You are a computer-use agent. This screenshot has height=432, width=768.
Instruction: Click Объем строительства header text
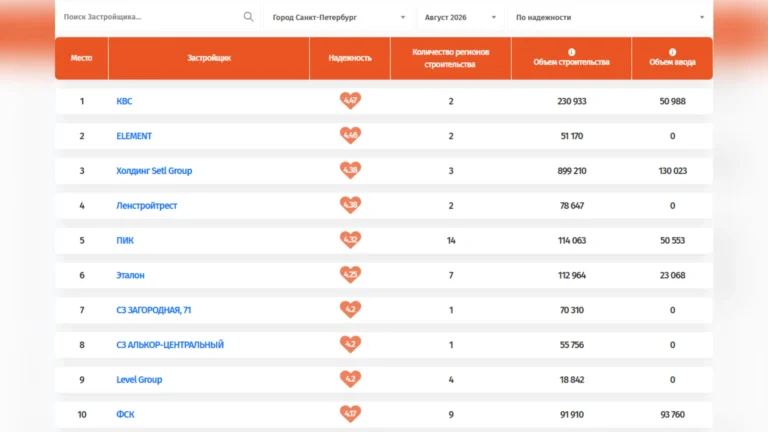(572, 62)
